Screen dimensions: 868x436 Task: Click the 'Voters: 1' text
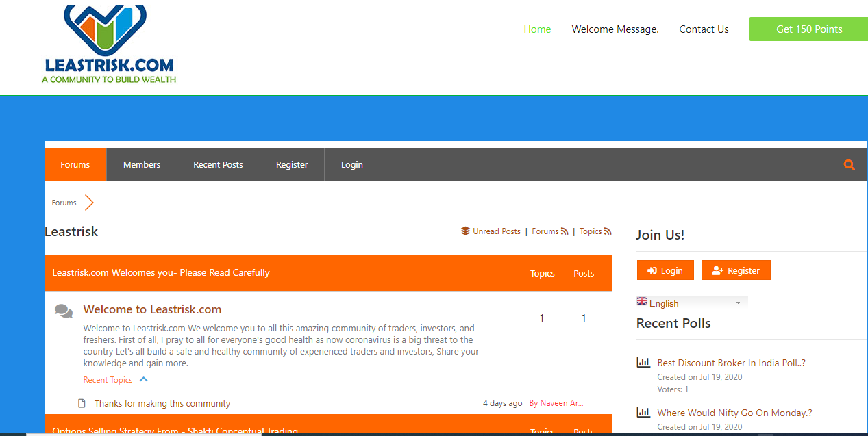click(673, 389)
